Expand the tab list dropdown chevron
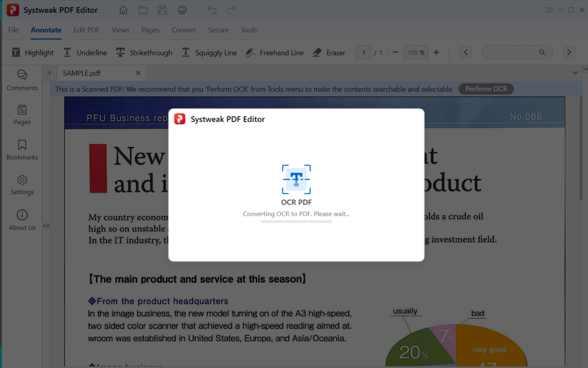Screen dimensions: 588x368 pyautogui.click(x=575, y=73)
